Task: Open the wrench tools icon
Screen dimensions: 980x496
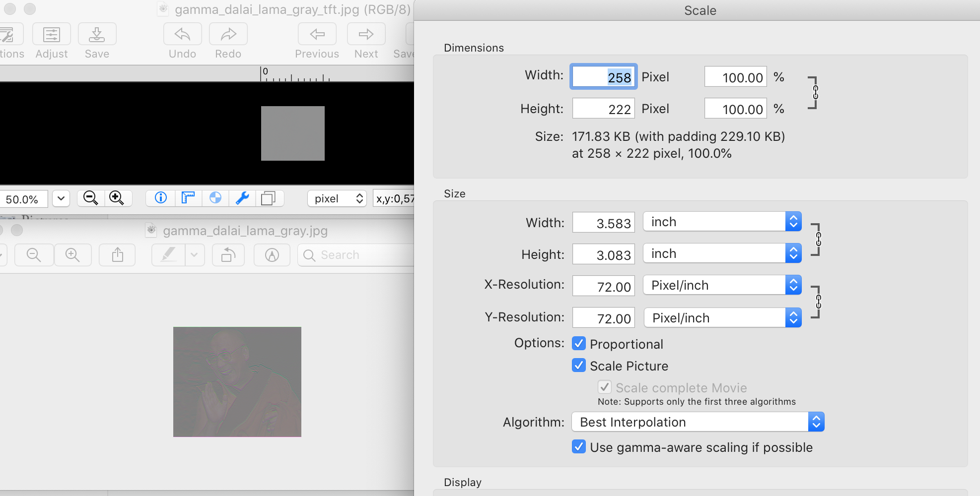Action: tap(242, 198)
